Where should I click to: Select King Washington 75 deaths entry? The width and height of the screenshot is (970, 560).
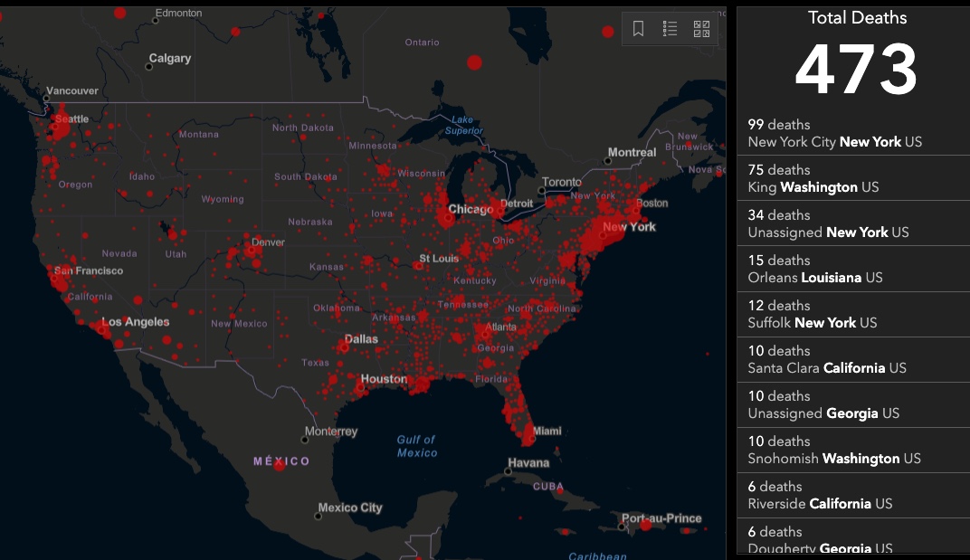tap(852, 178)
